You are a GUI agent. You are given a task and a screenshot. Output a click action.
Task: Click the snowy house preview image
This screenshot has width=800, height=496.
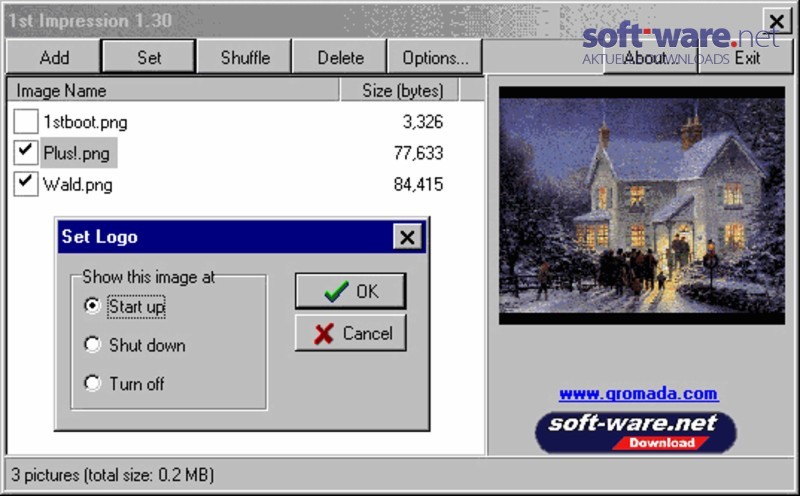tap(641, 205)
